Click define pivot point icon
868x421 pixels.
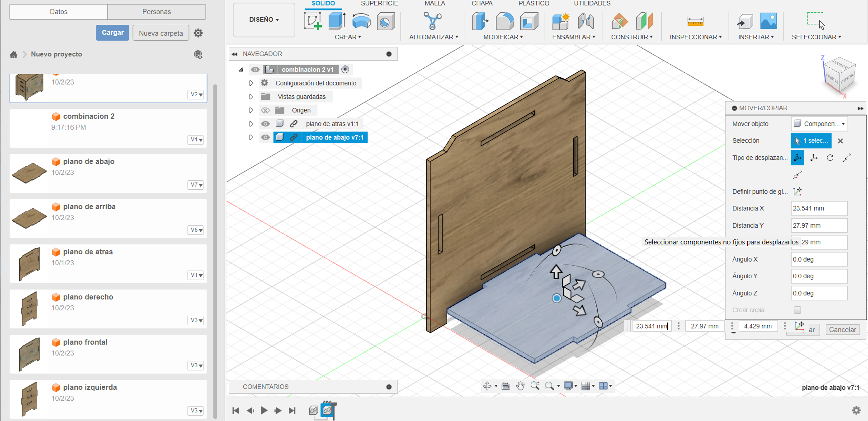[x=797, y=192]
